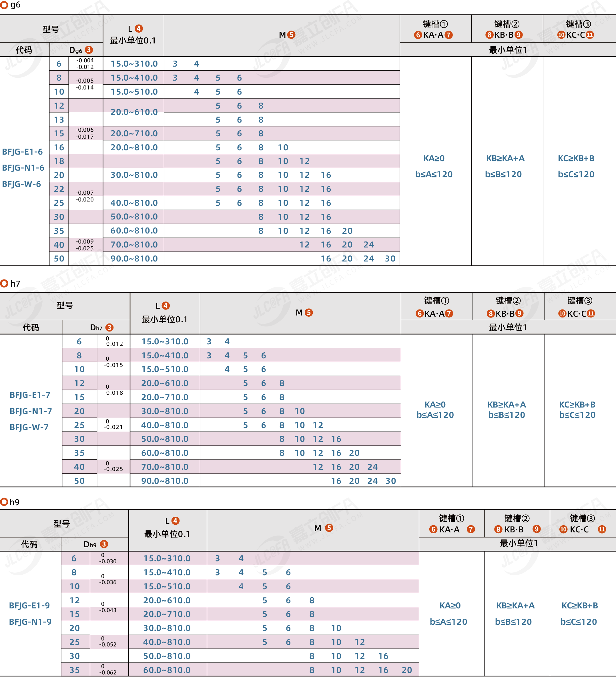The width and height of the screenshot is (616, 677).
Task: Select model code BFJG-W-6
Action: [21, 184]
